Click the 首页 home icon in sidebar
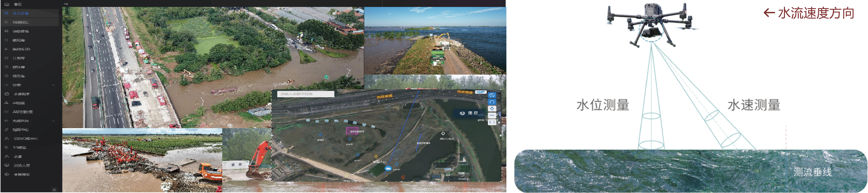The image size is (868, 193). pyautogui.click(x=7, y=4)
